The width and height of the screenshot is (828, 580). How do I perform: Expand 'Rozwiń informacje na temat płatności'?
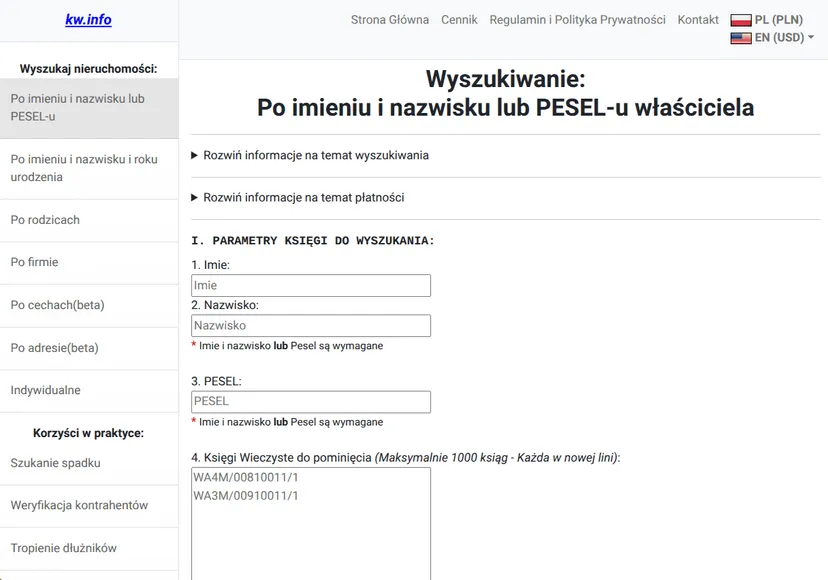pos(298,198)
